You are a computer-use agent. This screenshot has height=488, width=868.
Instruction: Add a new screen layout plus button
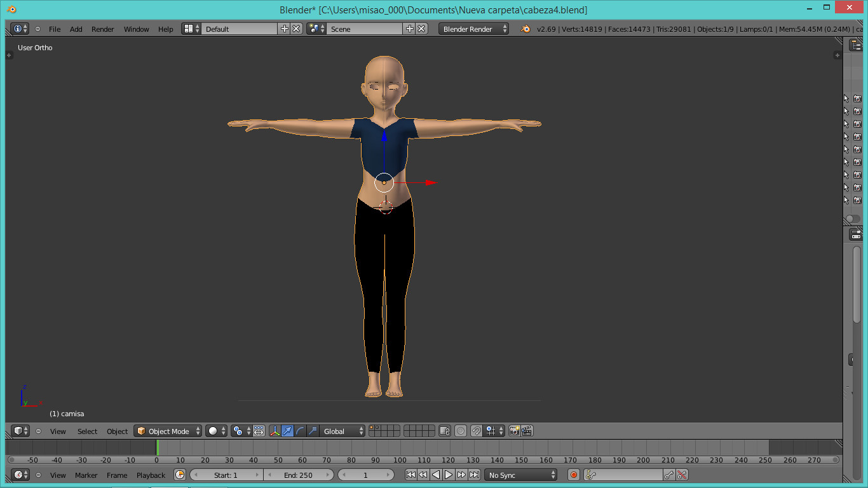[x=285, y=29]
